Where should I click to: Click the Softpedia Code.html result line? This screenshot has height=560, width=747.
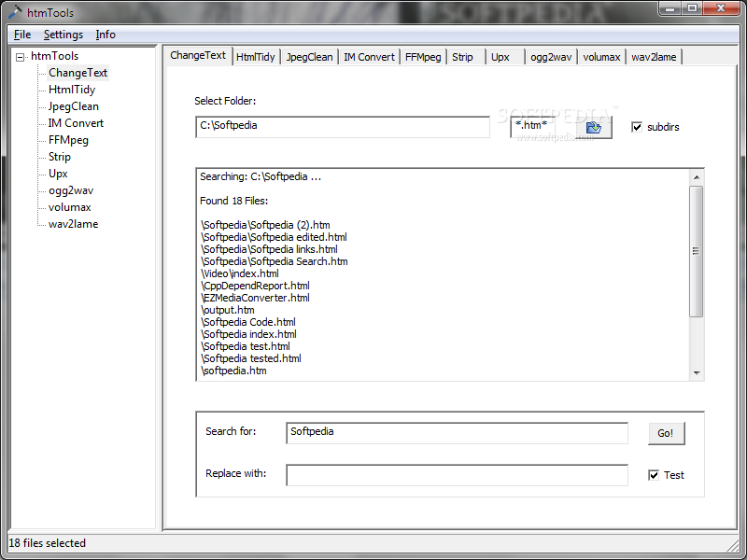pos(248,322)
